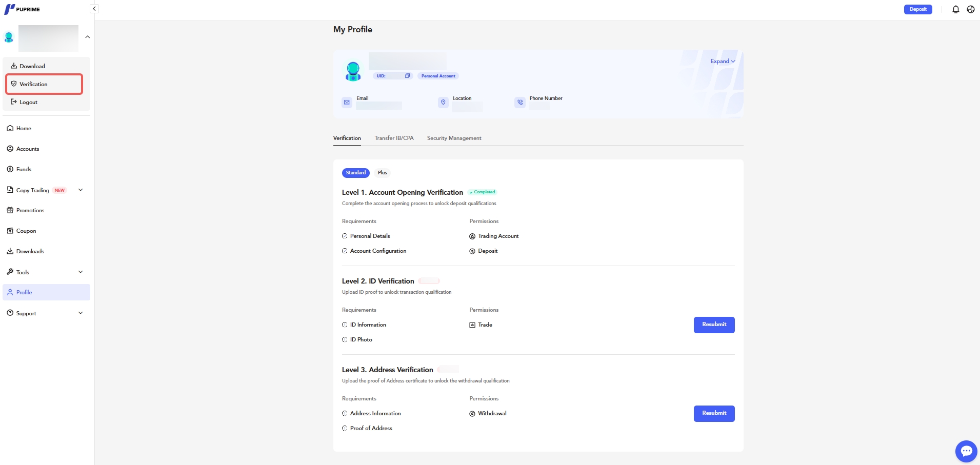Viewport: 980px width, 465px height.
Task: Expand the Copy Trading submenu
Action: coord(81,190)
